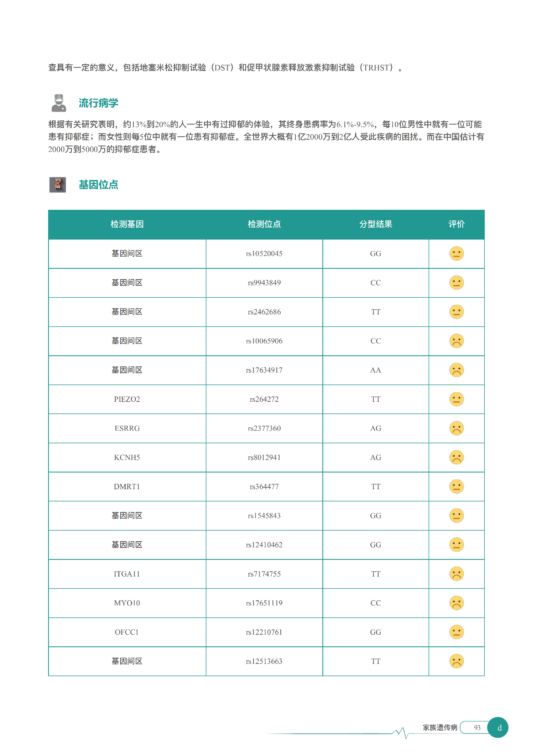This screenshot has width=534, height=756.
Task: Click the sad face in MYO10 row
Action: (456, 603)
